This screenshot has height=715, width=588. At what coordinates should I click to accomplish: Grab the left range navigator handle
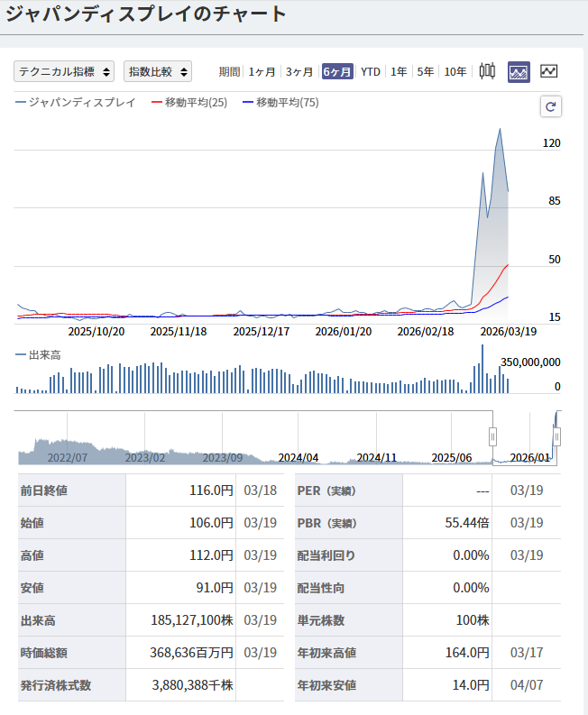click(492, 436)
